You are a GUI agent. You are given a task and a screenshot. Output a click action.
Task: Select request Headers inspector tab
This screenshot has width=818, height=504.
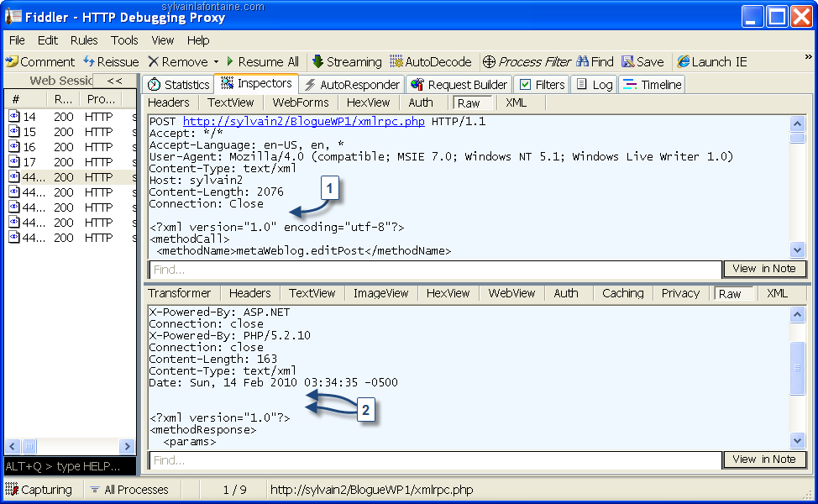point(169,102)
